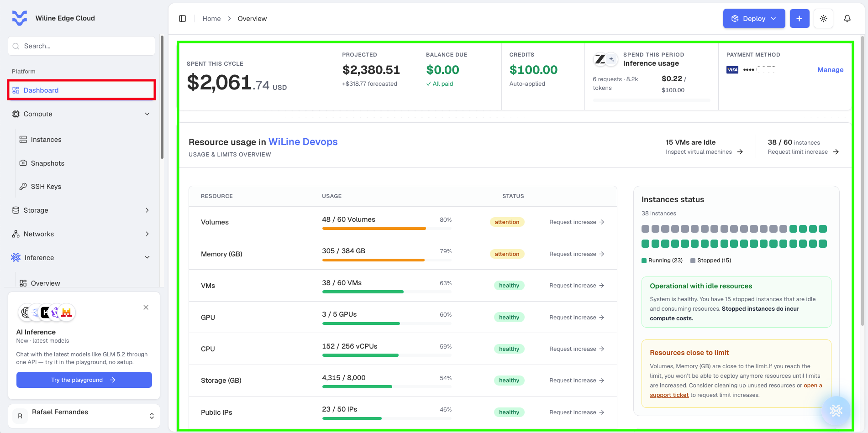Click the GPU healthy badge

coord(509,318)
